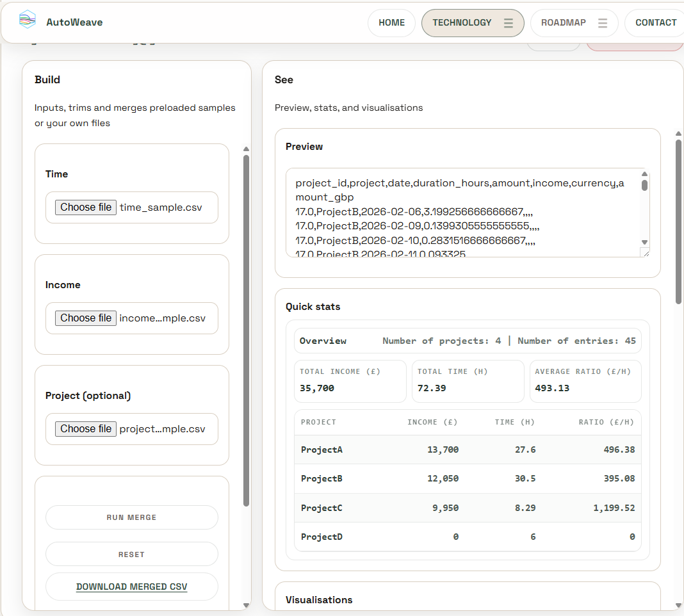The height and width of the screenshot is (616, 684).
Task: Click the Build panel scrollbar down arrow
Action: 246,605
